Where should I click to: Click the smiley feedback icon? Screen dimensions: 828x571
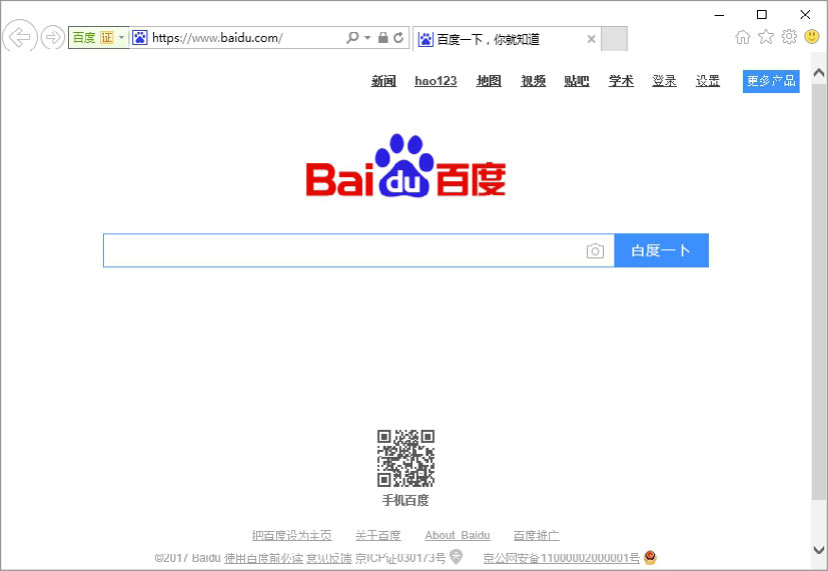coord(812,36)
